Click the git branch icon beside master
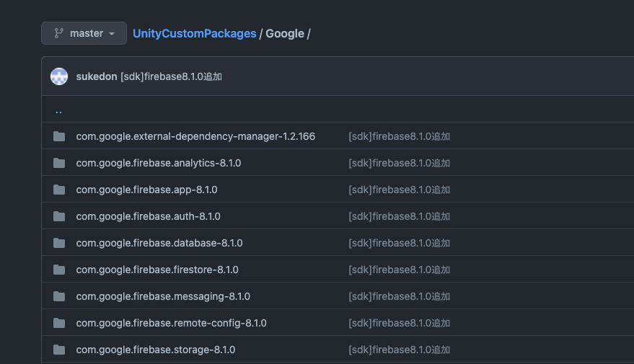This screenshot has height=364, width=634. [58, 33]
